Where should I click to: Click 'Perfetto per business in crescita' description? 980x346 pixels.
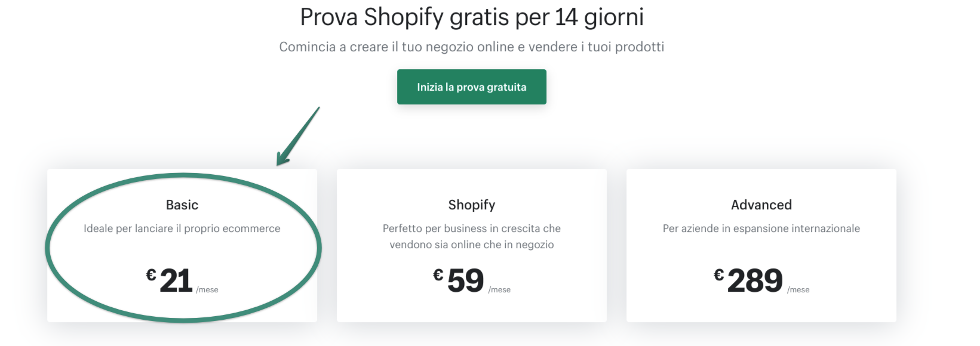tap(472, 228)
